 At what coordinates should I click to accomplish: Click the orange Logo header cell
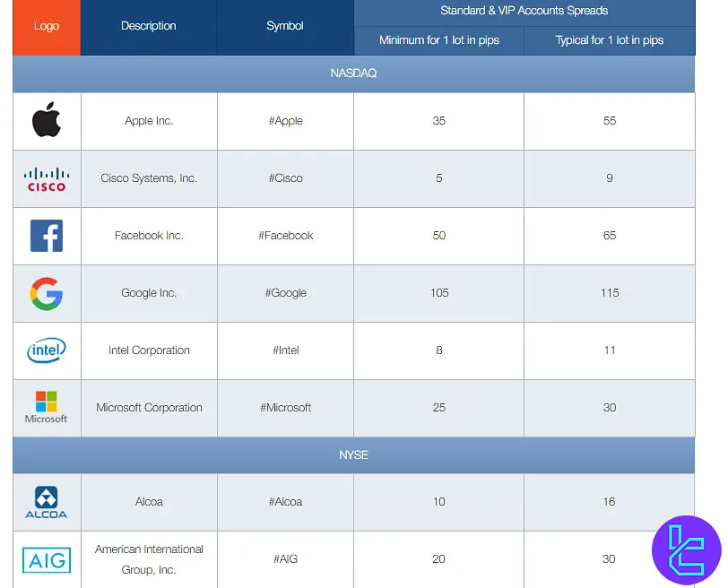tap(46, 26)
